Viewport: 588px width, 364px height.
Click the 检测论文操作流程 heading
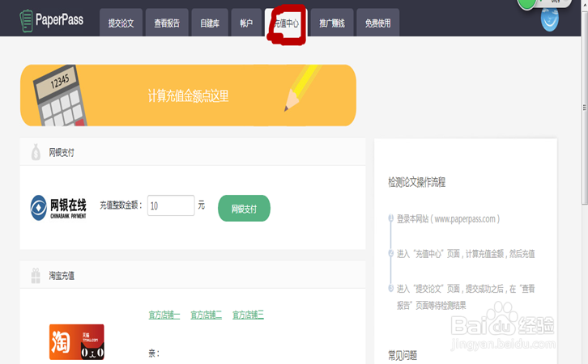pyautogui.click(x=416, y=182)
